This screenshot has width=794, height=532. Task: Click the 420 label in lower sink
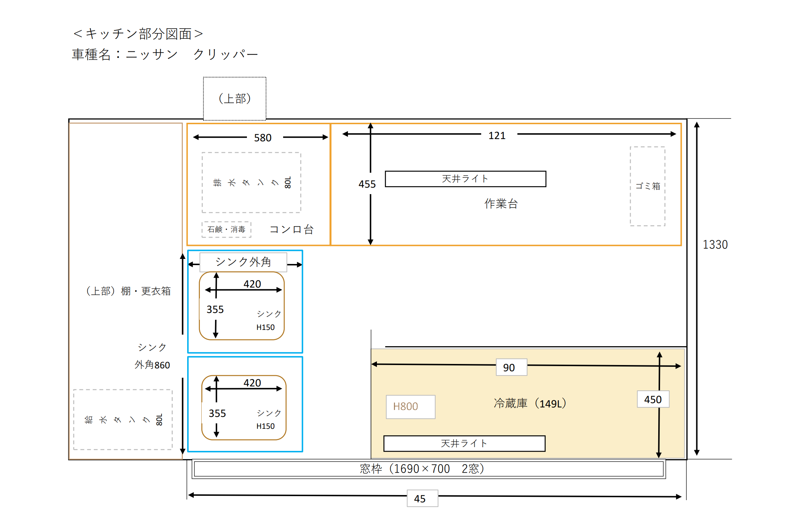(x=252, y=383)
